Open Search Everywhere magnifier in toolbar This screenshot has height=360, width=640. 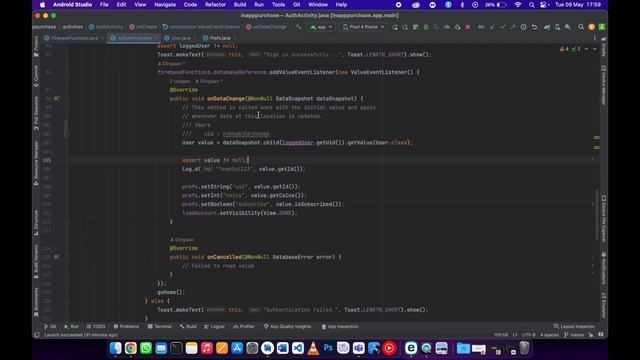[x=581, y=27]
